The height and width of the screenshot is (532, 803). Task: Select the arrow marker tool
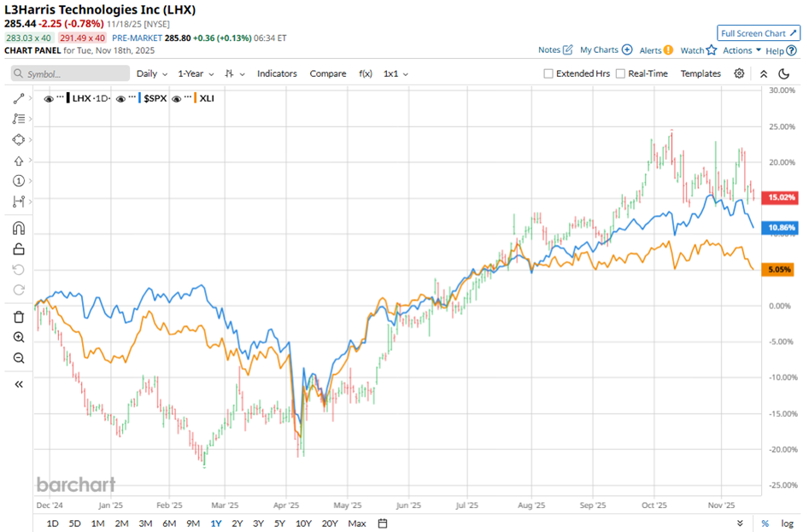point(19,161)
